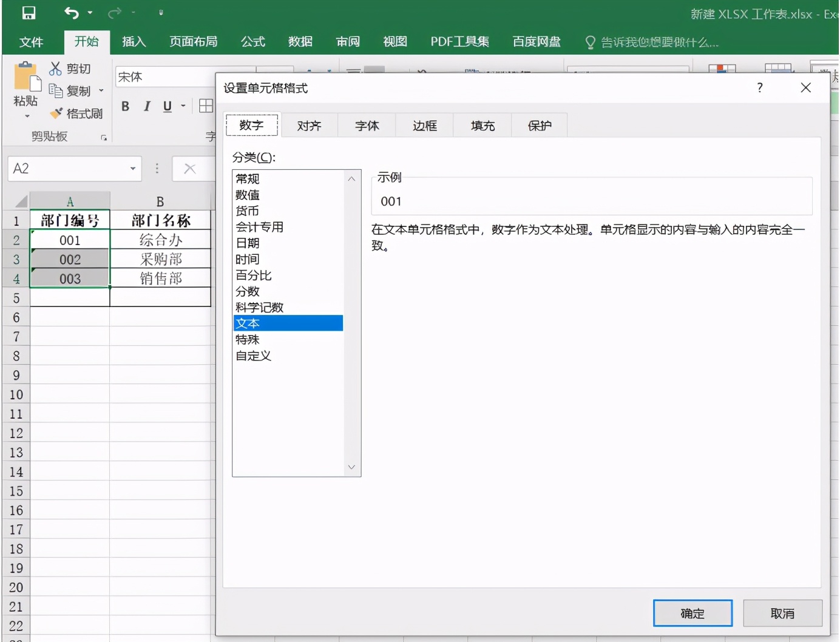840x642 pixels.
Task: Select 货币 in the category list
Action: tap(247, 211)
